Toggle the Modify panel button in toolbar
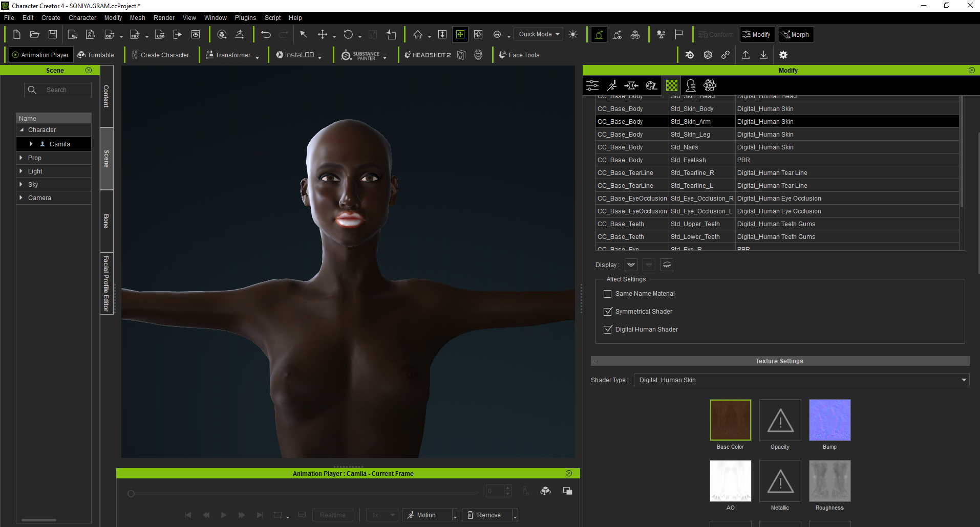980x527 pixels. [757, 34]
